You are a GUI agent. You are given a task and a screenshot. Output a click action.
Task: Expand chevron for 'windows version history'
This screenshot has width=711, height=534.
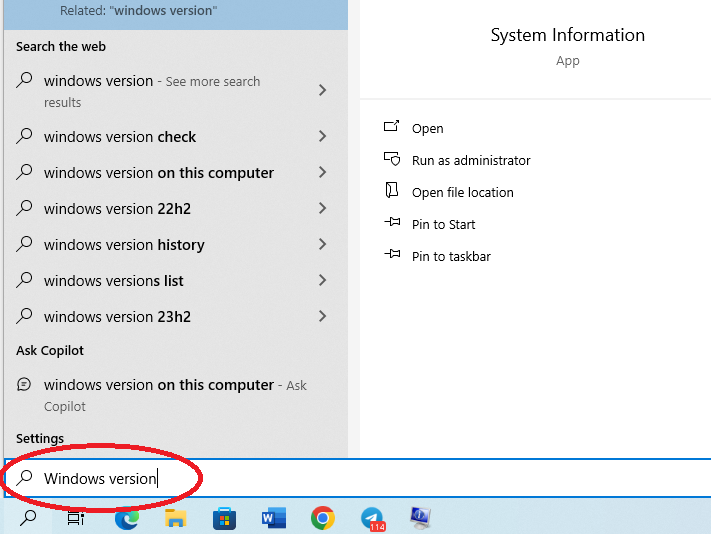coord(322,244)
